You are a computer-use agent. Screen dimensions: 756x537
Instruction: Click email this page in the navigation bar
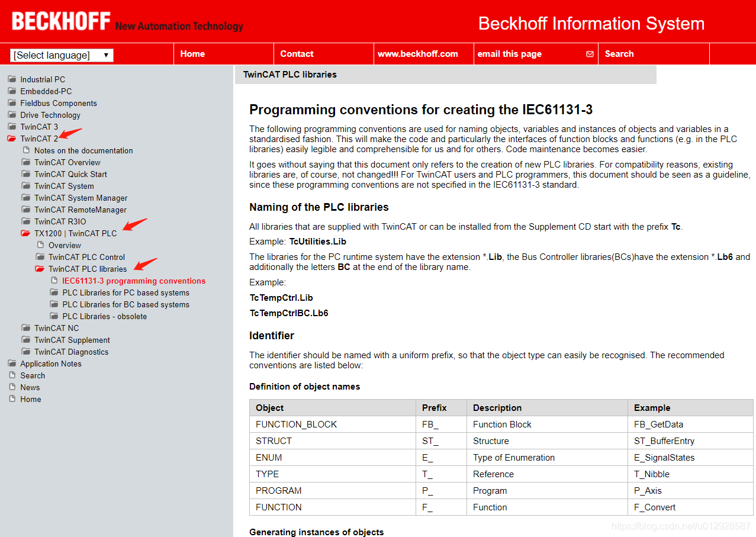click(510, 54)
